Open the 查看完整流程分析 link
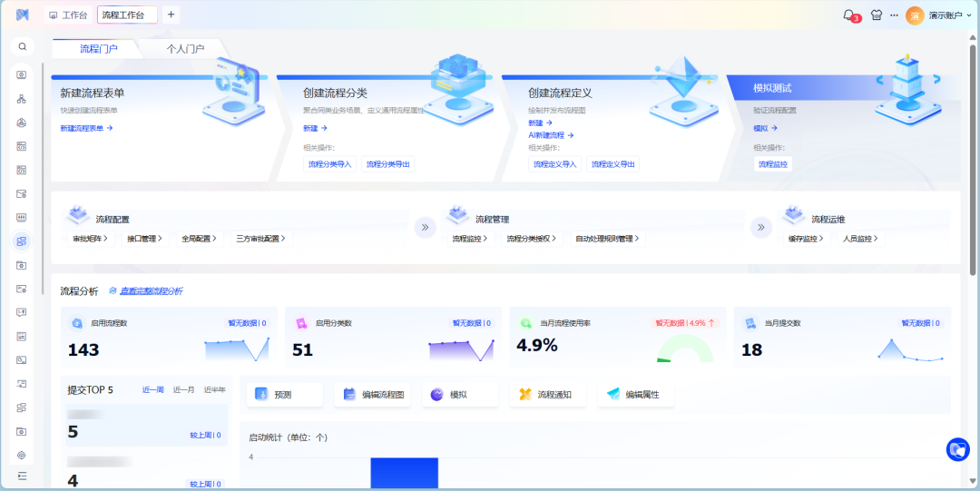This screenshot has height=491, width=980. coord(151,291)
